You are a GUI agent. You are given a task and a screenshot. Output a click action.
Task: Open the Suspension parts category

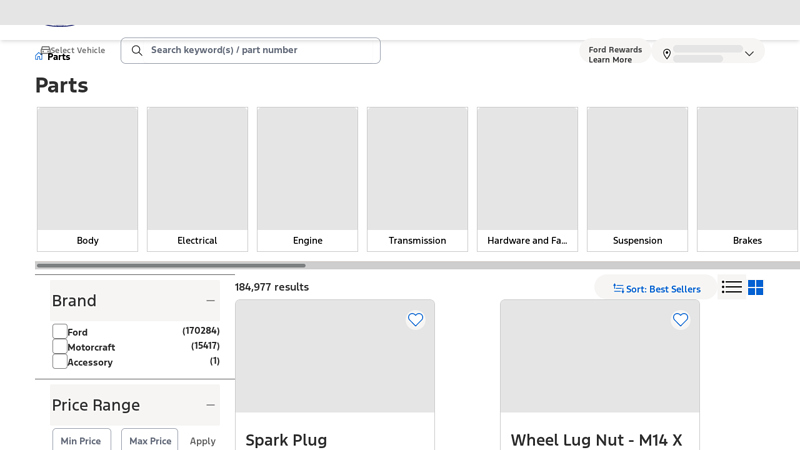[x=637, y=179]
